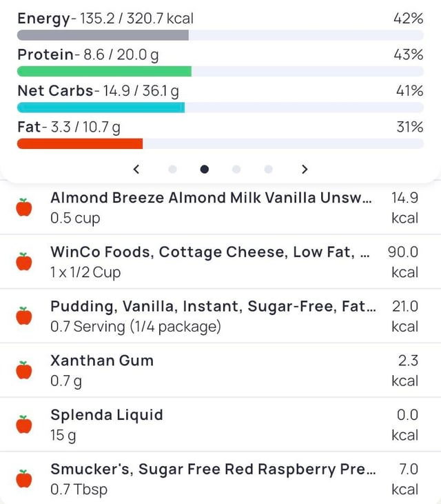
Task: Select the fourth page indicator dot
Action: pyautogui.click(x=268, y=169)
